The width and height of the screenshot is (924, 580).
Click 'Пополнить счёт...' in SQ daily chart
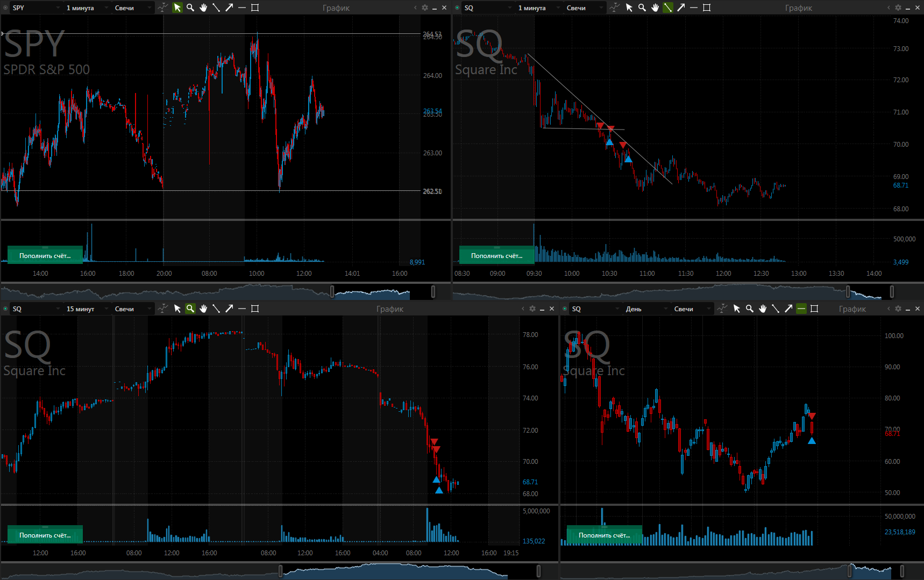pyautogui.click(x=605, y=535)
